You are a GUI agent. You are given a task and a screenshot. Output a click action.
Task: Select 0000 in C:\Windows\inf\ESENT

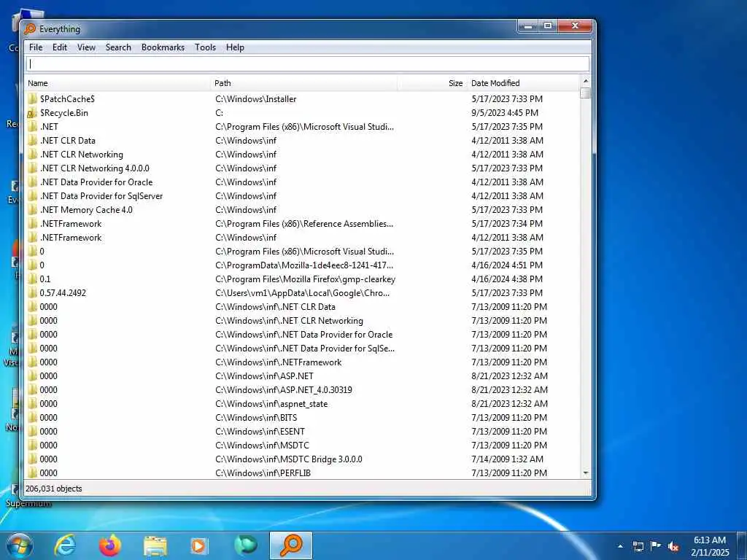pos(49,432)
